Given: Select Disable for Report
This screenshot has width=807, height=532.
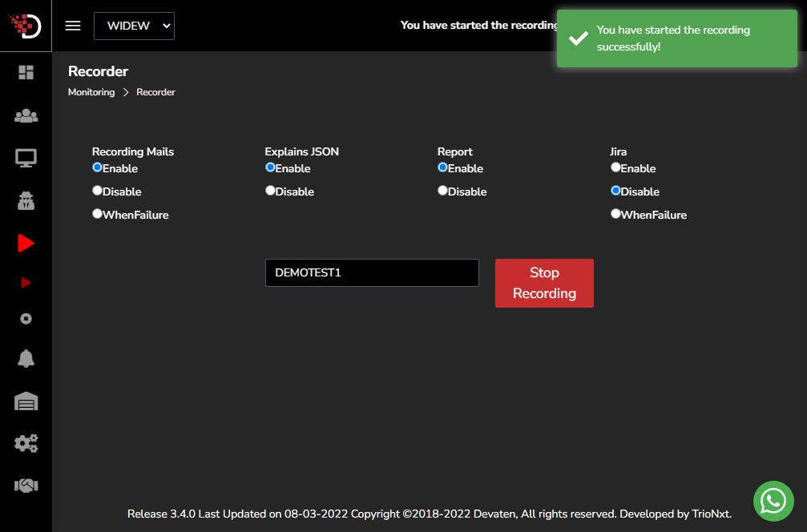Looking at the screenshot, I should pos(442,191).
